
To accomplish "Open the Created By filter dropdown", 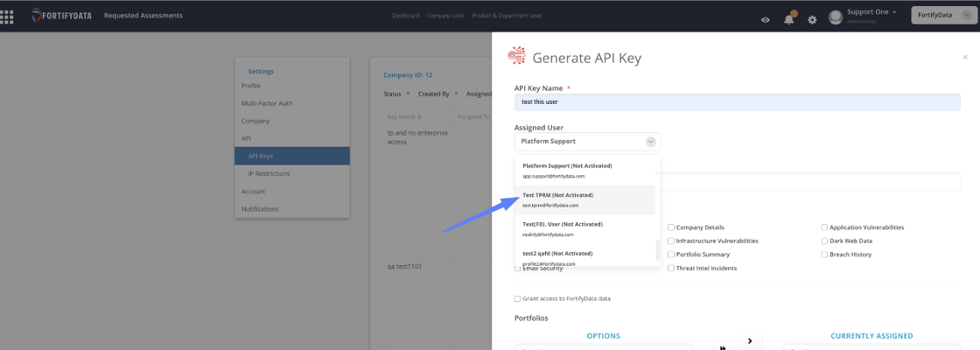I will [x=438, y=94].
